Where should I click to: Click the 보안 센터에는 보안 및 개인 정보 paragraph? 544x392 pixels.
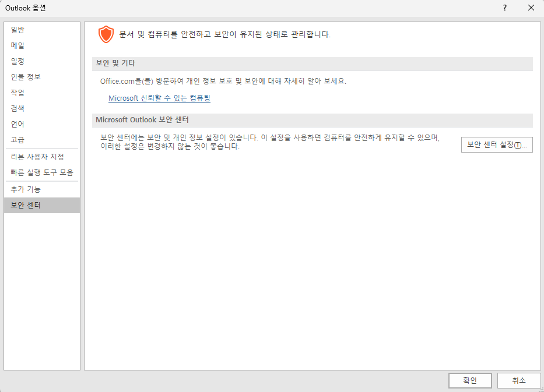(x=270, y=142)
